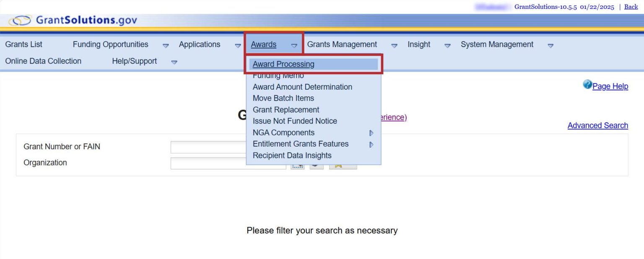Viewport: 644px width, 259px height.
Task: Choose Award Amount Determination menu item
Action: click(x=302, y=87)
